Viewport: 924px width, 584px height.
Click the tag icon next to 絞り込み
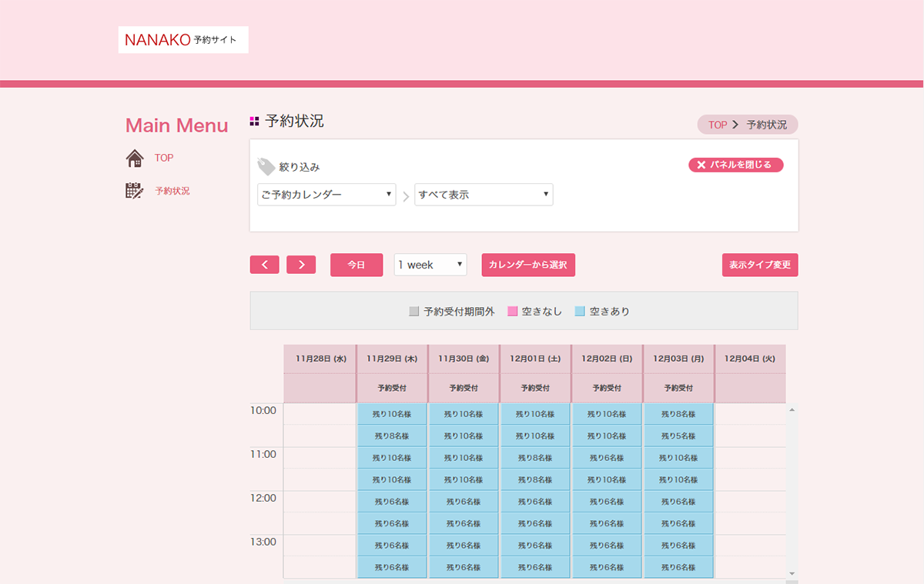tap(266, 166)
